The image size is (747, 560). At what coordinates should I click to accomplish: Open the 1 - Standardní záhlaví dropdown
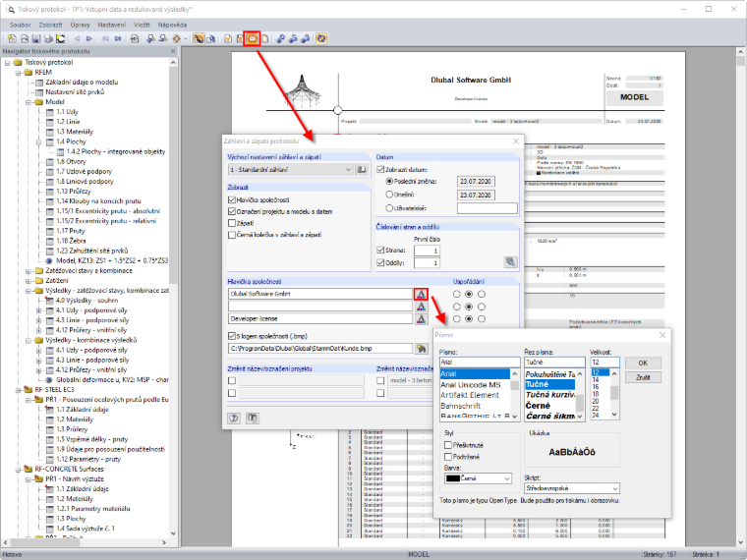pos(290,170)
